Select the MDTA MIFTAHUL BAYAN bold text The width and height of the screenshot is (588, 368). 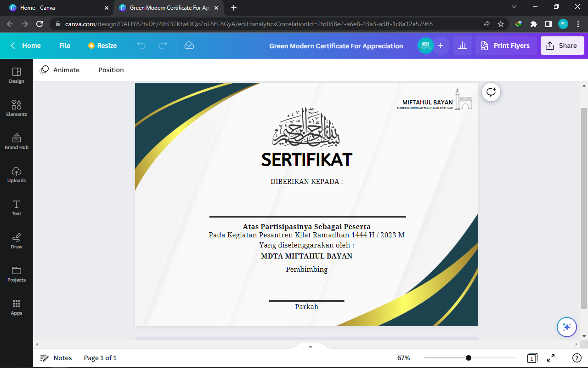(x=306, y=256)
